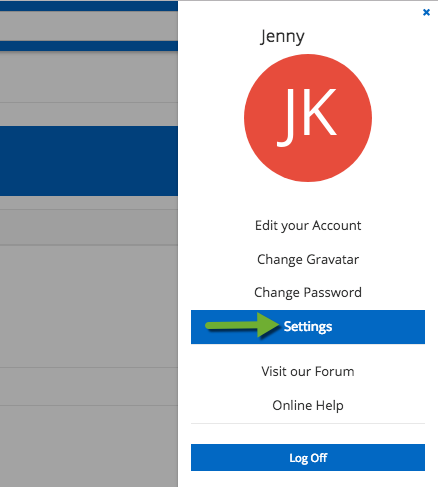438x487 pixels.
Task: Click the divider line above Log Off
Action: tap(308, 423)
